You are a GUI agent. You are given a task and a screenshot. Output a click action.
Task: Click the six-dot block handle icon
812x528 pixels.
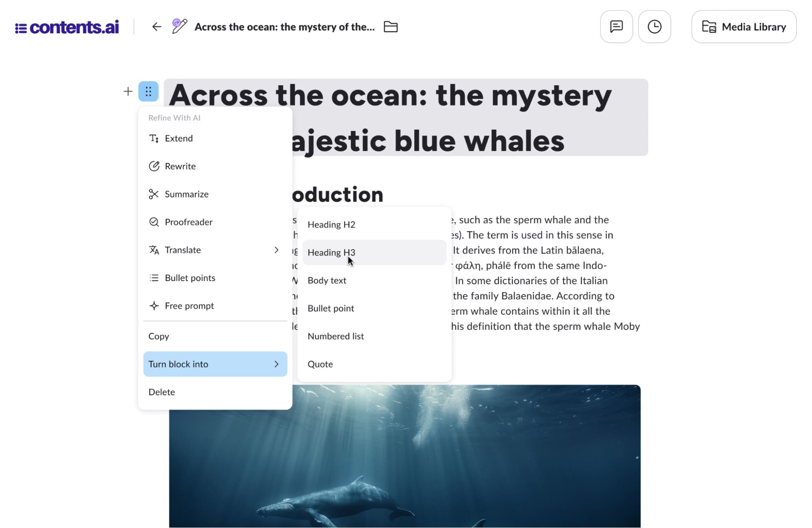148,91
